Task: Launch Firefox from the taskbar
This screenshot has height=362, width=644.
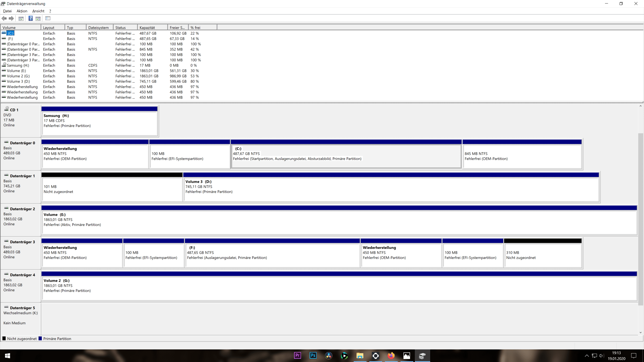Action: [391, 355]
